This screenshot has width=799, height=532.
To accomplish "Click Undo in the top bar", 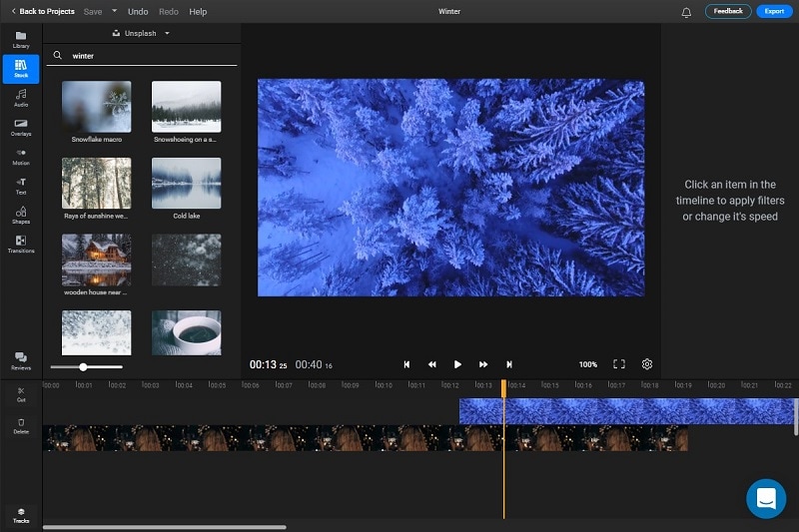I will pos(138,12).
